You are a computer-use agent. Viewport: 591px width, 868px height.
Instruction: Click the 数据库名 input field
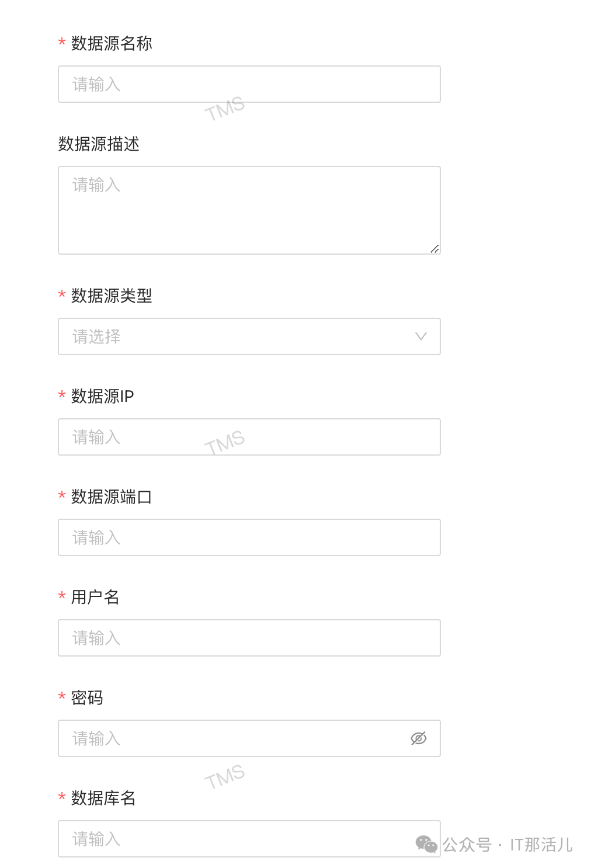pos(234,839)
